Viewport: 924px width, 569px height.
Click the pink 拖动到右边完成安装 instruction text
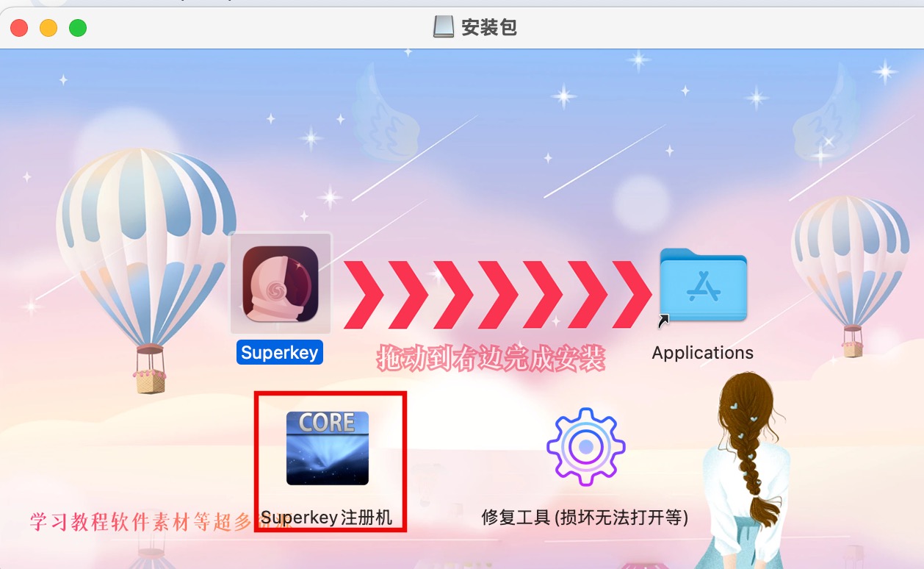pos(491,359)
